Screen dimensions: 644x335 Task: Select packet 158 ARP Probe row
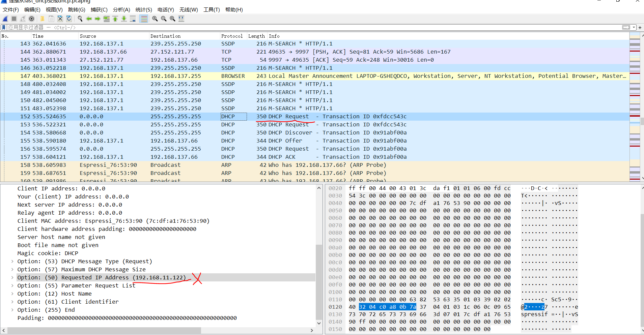[315, 165]
